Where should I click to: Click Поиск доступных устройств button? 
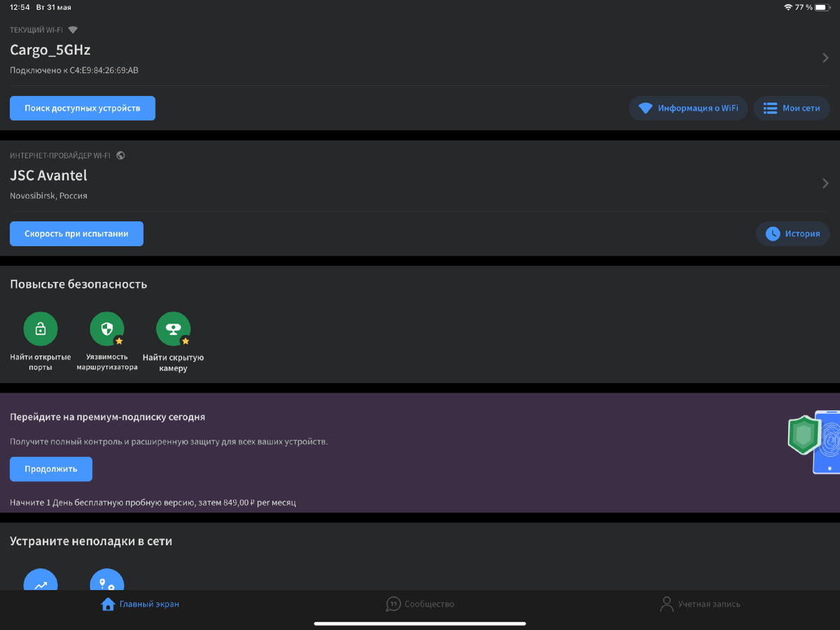[83, 108]
